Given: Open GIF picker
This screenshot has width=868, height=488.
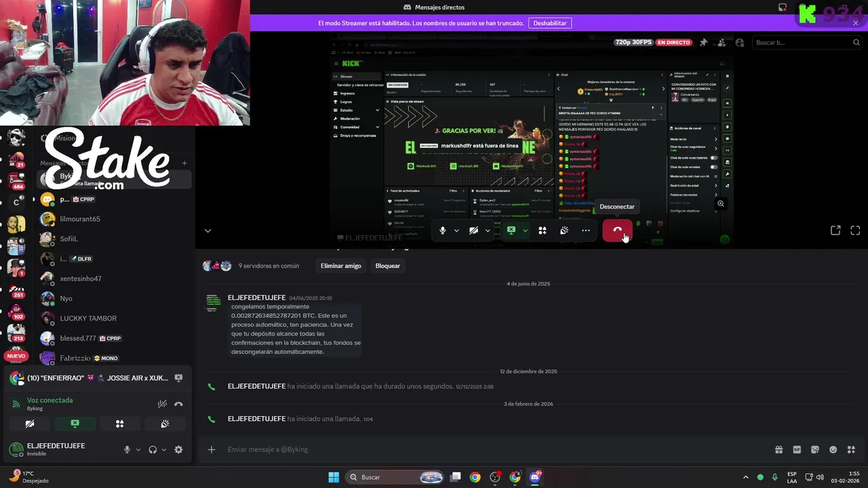Looking at the screenshot, I should point(797,449).
